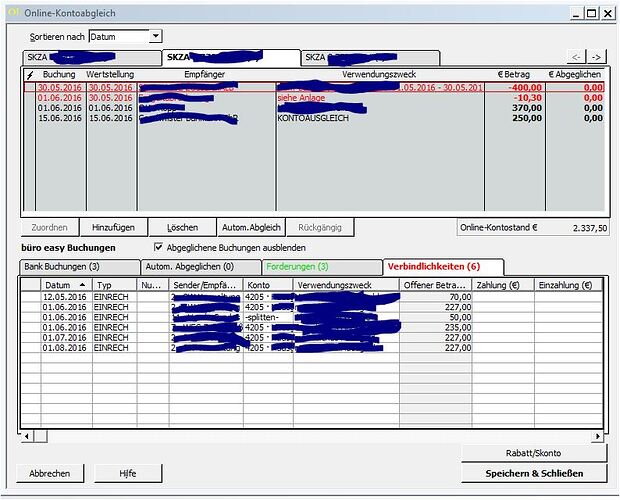
Task: Select invoice row dated 12.05.2016
Action: 312,297
